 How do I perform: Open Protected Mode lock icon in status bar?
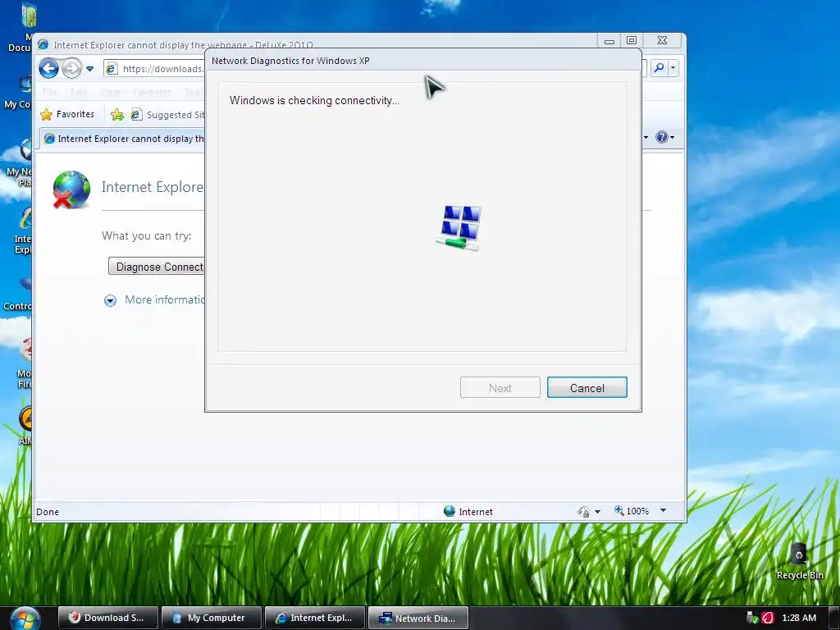point(583,512)
